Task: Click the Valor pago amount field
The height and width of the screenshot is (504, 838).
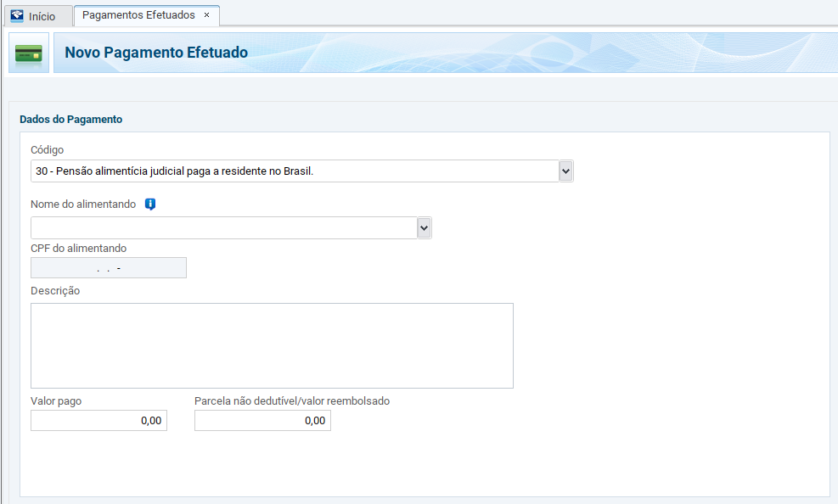Action: 98,420
